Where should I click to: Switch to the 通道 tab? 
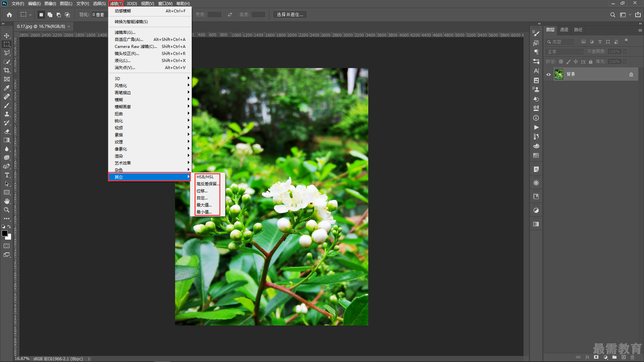564,30
